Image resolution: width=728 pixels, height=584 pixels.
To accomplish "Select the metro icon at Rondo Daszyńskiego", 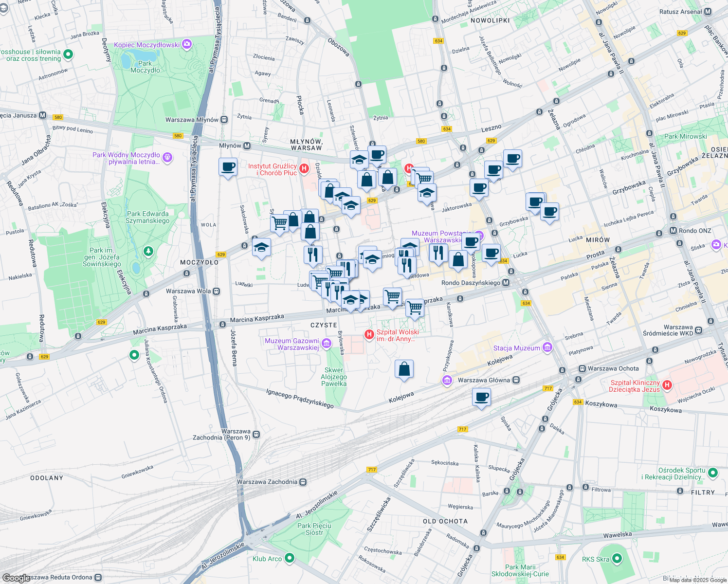I will pos(506,282).
